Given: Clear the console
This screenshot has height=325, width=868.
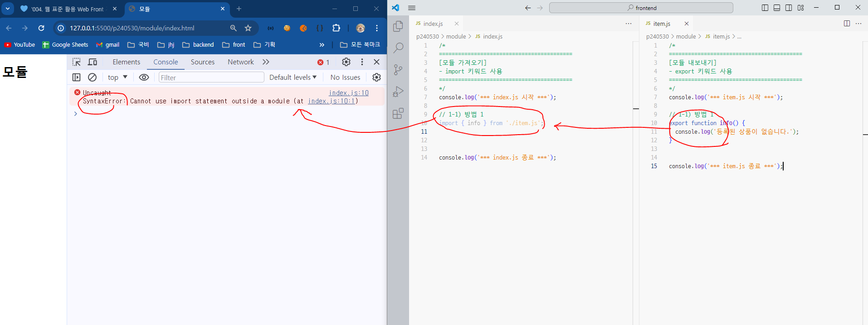Looking at the screenshot, I should pyautogui.click(x=92, y=78).
